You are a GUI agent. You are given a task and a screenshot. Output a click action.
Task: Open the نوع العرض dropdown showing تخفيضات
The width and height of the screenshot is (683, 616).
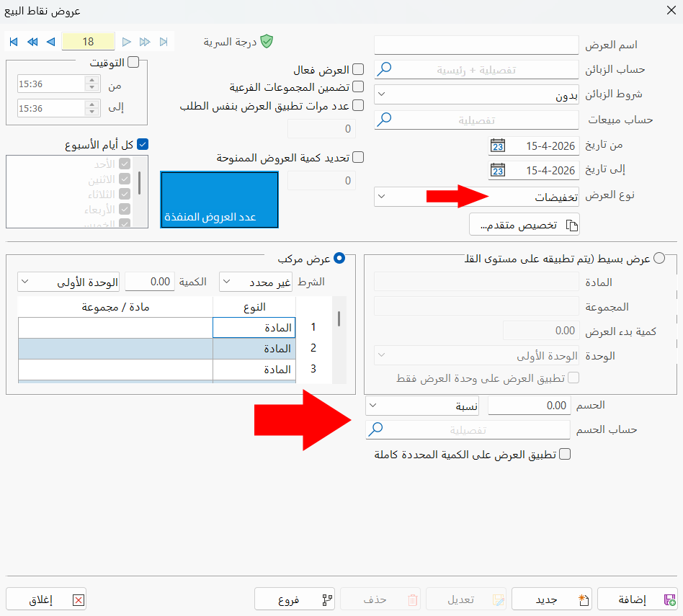(476, 197)
